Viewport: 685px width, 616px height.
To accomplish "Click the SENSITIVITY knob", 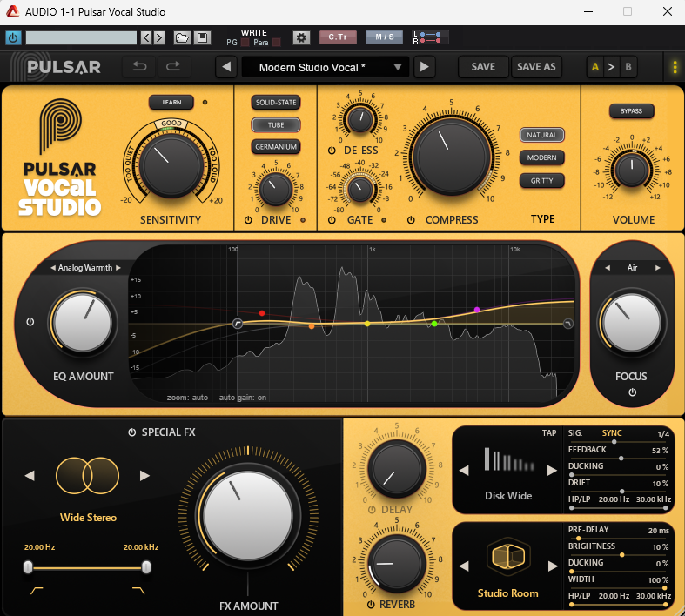I will pyautogui.click(x=171, y=166).
